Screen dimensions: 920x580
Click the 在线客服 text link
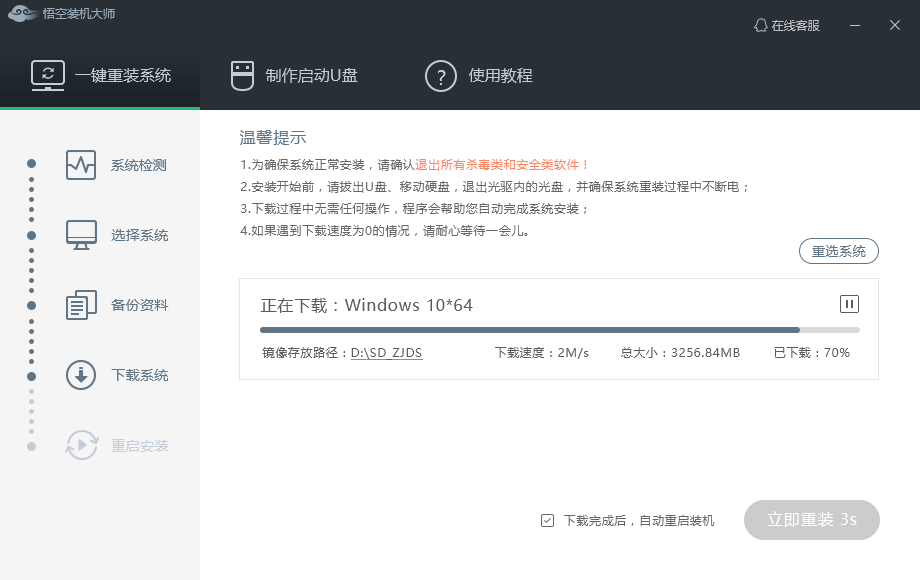(x=795, y=26)
